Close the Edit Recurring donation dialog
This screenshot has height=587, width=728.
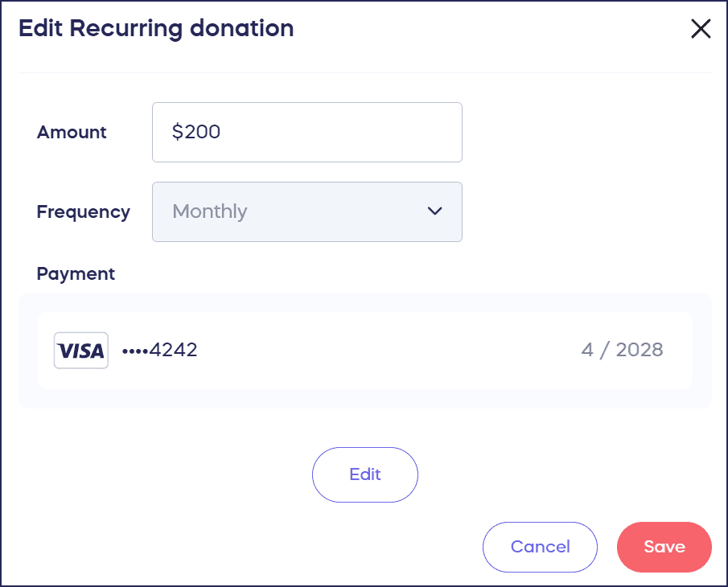tap(701, 29)
